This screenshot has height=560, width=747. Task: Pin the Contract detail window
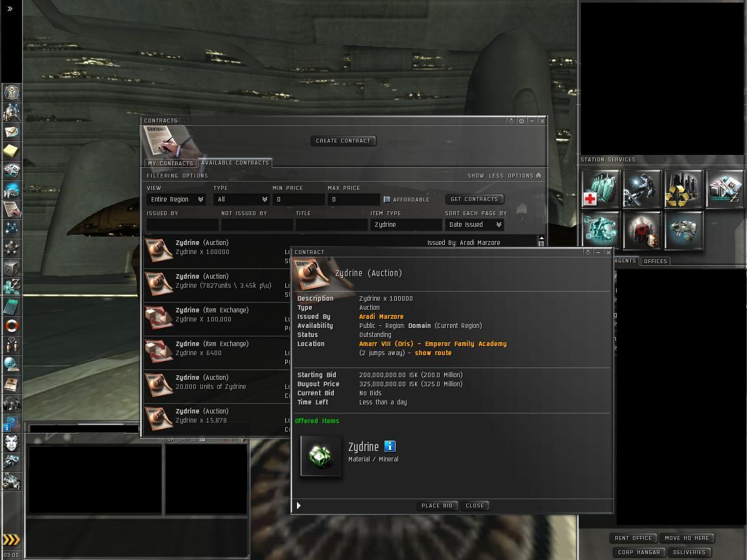tap(587, 252)
